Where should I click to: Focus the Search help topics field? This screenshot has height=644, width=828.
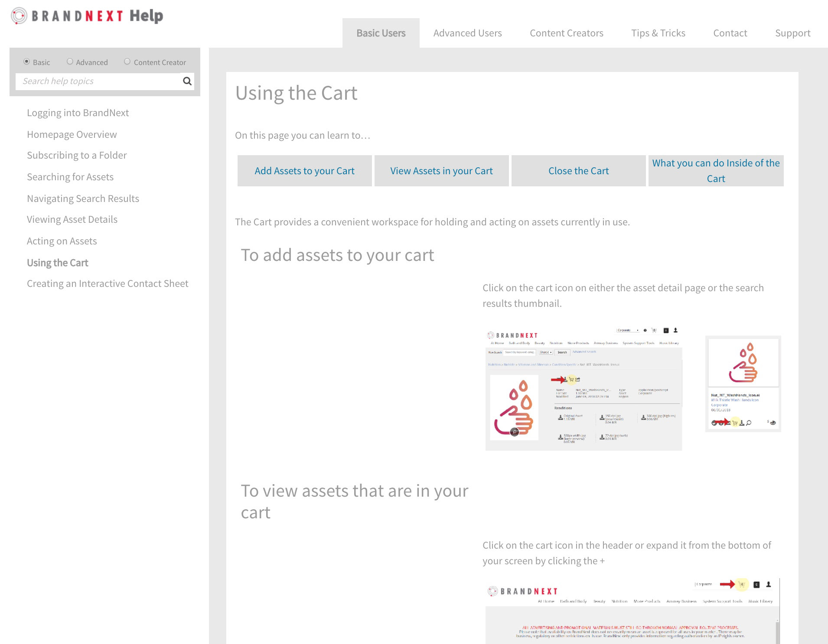click(98, 81)
